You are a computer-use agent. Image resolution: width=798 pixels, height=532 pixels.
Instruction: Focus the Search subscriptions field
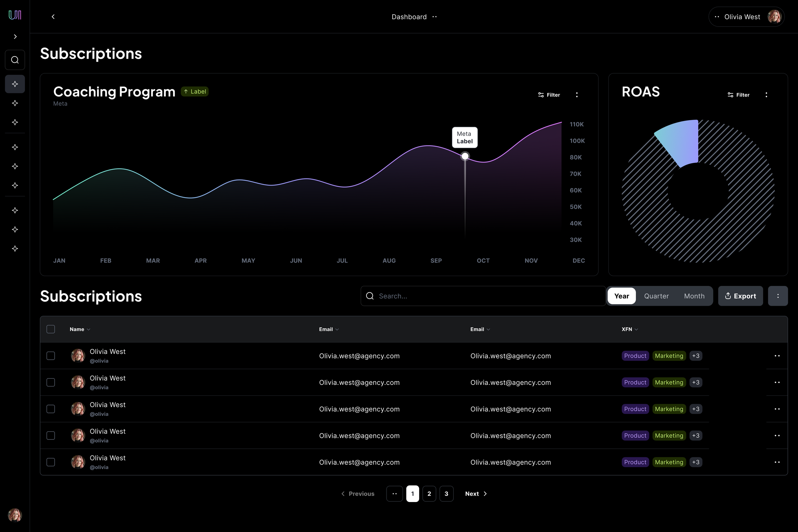tap(483, 296)
